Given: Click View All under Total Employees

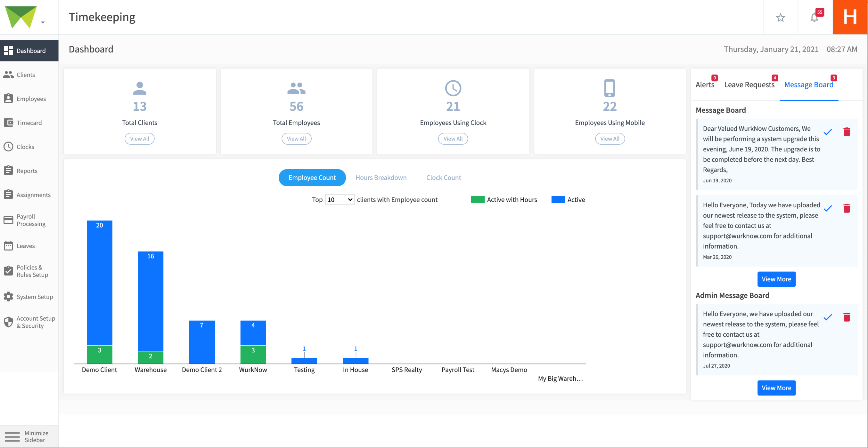Looking at the screenshot, I should pos(296,139).
